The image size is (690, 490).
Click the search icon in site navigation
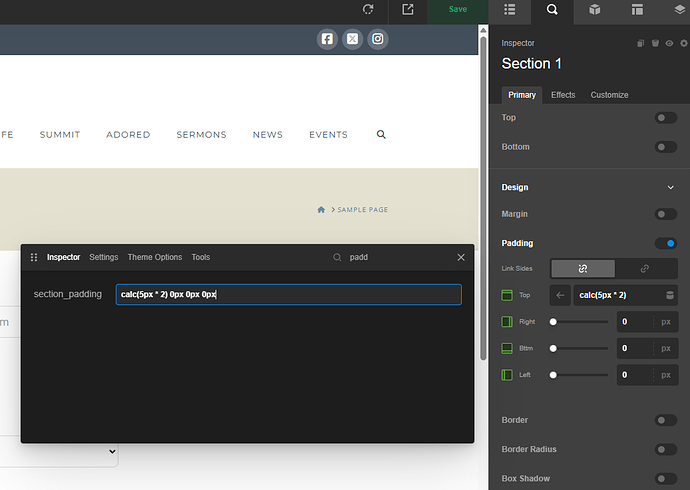381,135
